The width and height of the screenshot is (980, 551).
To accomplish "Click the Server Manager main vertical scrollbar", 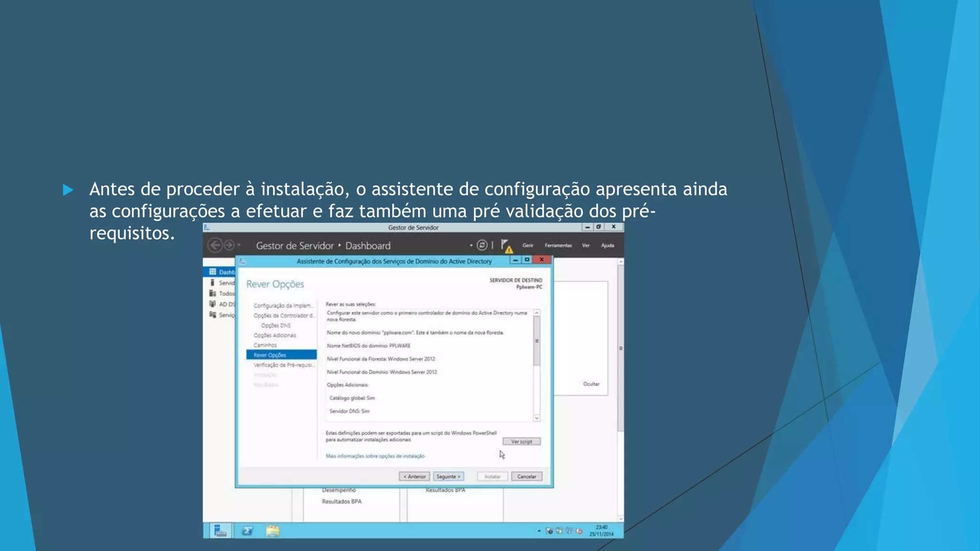I will pos(621,348).
